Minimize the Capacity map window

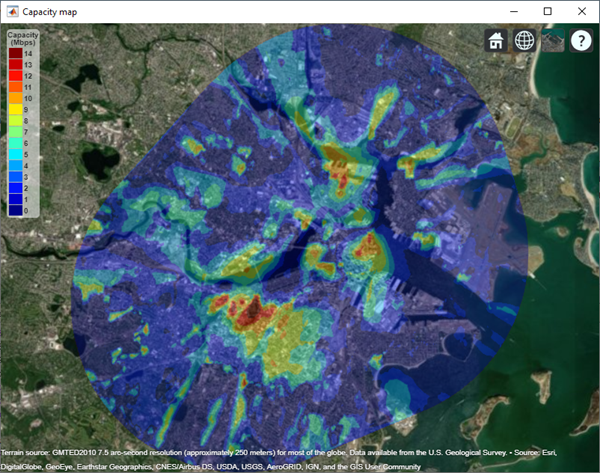pos(514,11)
